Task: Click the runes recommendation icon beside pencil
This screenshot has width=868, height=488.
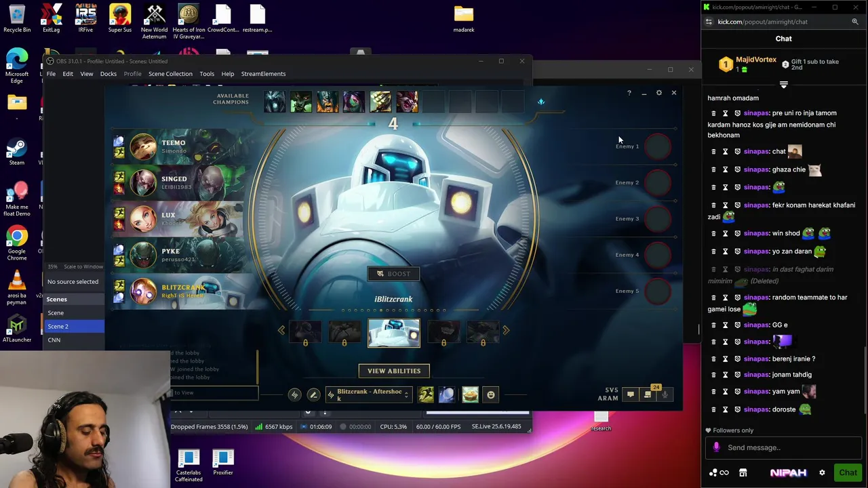Action: (x=294, y=394)
